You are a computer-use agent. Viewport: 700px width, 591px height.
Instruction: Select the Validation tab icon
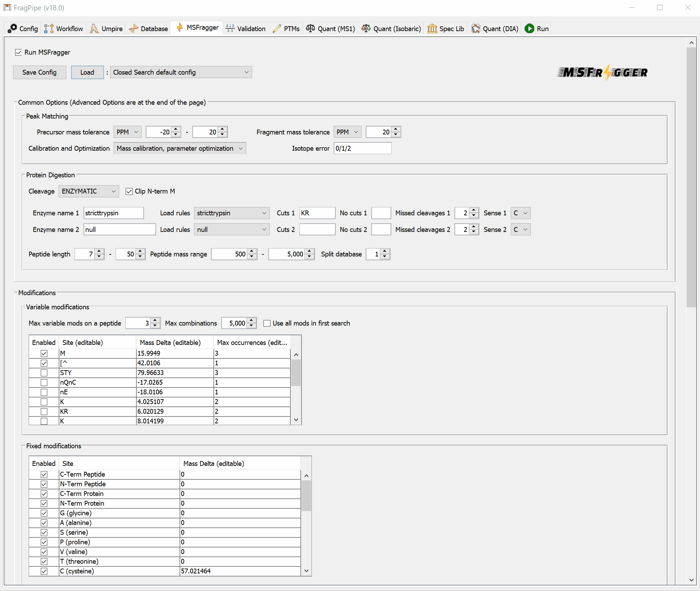tap(230, 28)
